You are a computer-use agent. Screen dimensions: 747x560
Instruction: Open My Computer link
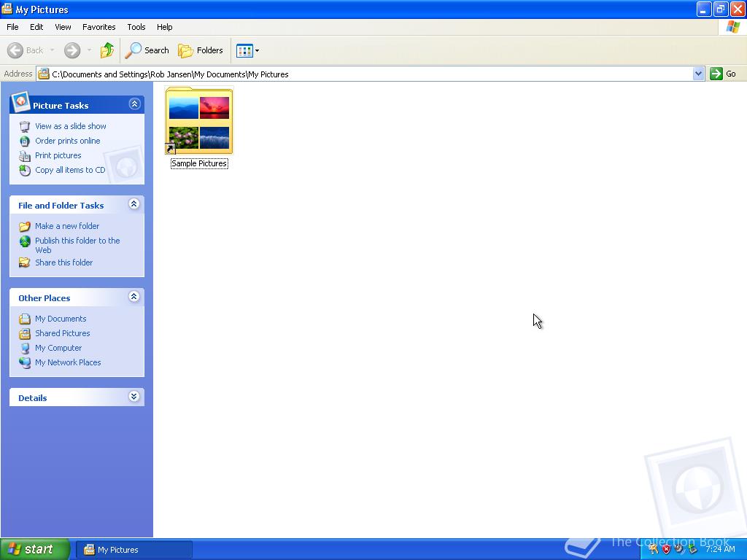tap(58, 348)
